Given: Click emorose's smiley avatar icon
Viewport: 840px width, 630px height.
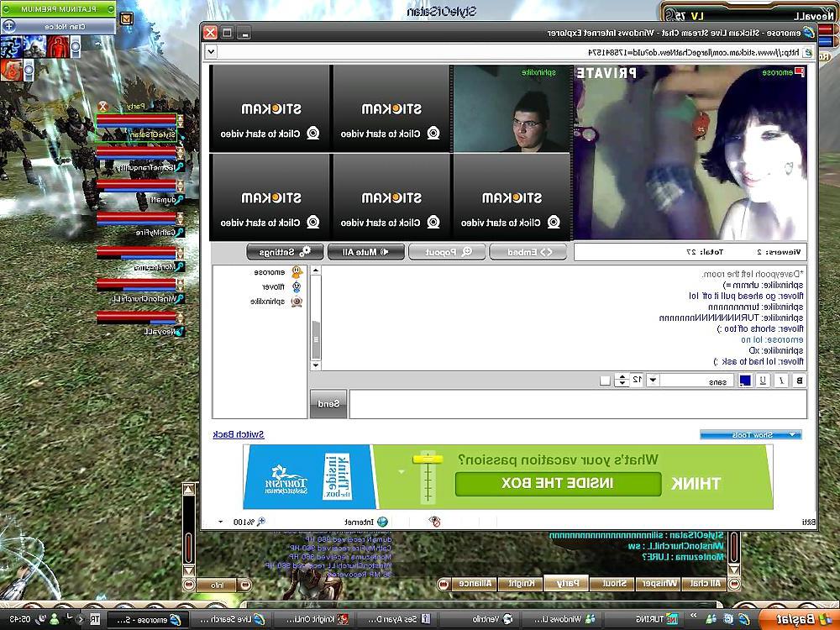Looking at the screenshot, I should click(x=297, y=272).
